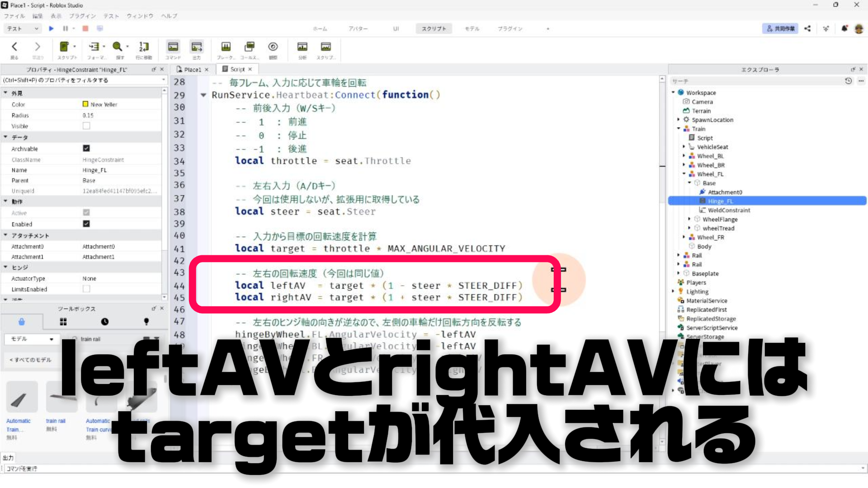Image resolution: width=868 pixels, height=488 pixels.
Task: Open the Toolbox recent clock tab
Action: (x=104, y=322)
